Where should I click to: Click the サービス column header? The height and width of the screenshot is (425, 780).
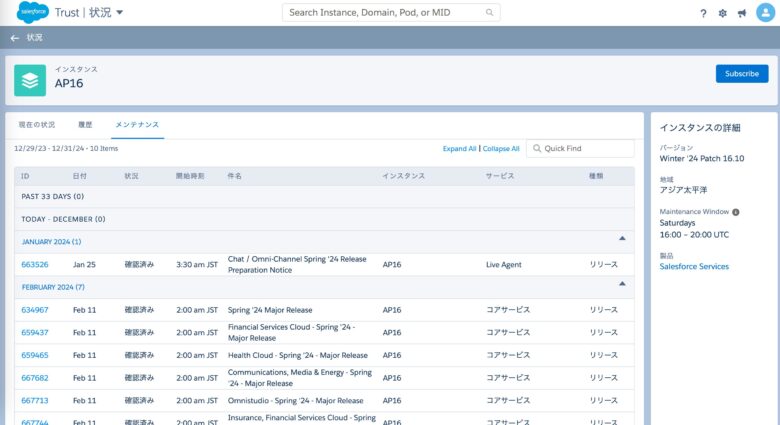pos(500,176)
